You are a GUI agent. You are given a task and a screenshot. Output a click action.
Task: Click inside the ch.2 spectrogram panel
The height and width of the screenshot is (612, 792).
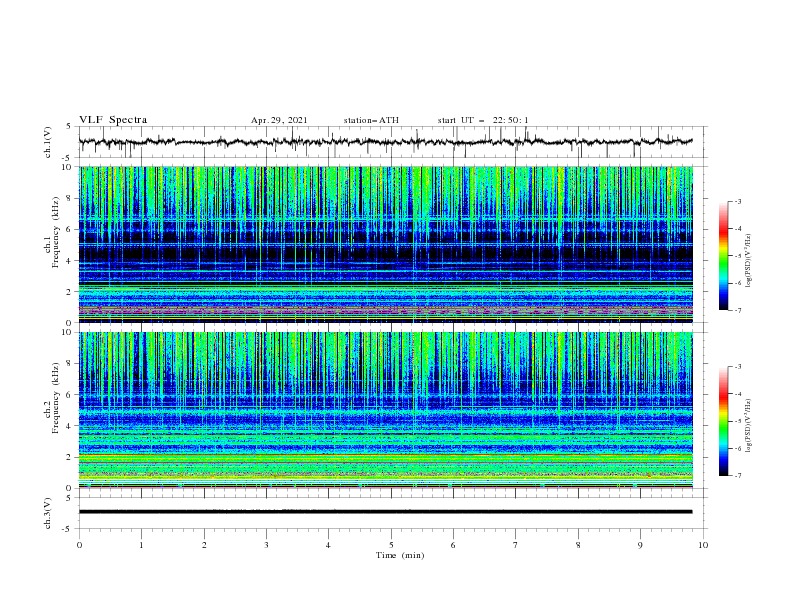click(x=386, y=410)
